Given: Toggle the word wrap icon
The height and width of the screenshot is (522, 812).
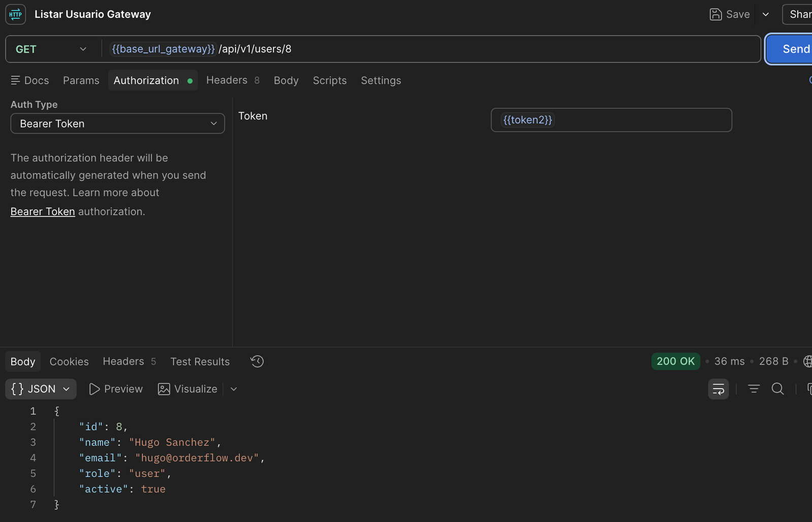Looking at the screenshot, I should 719,389.
